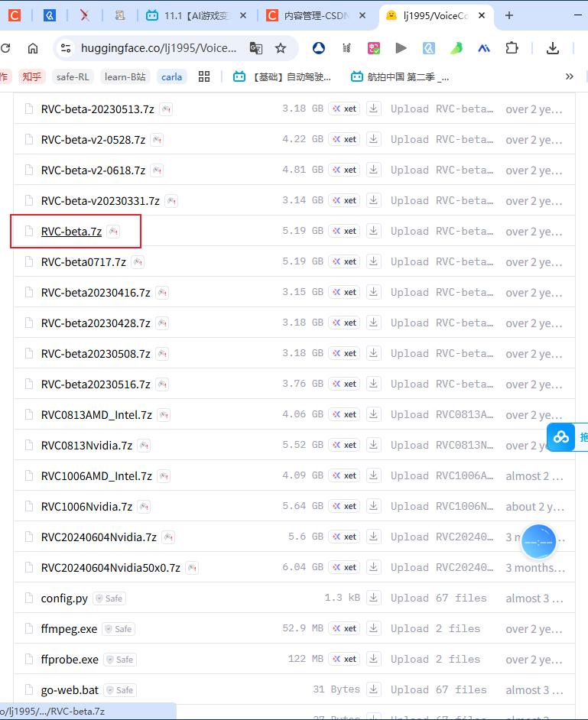Reload the page with the refresh icon
588x720 pixels.
pyautogui.click(x=5, y=47)
